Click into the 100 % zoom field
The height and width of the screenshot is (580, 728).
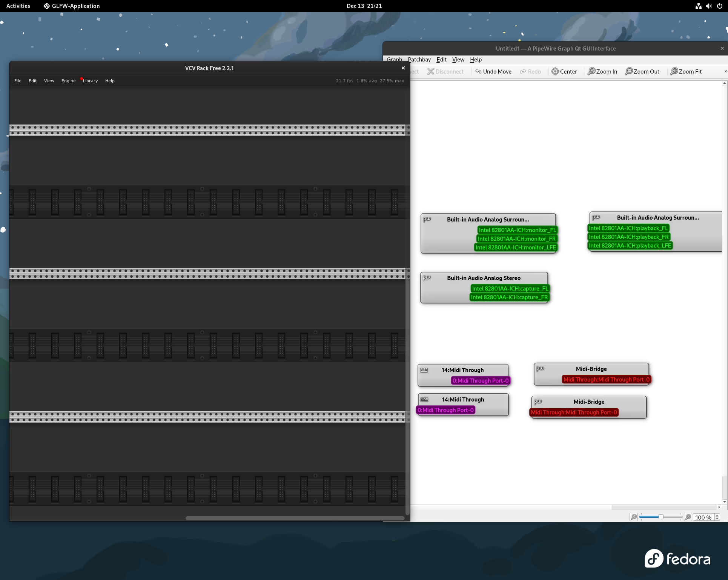(x=703, y=517)
